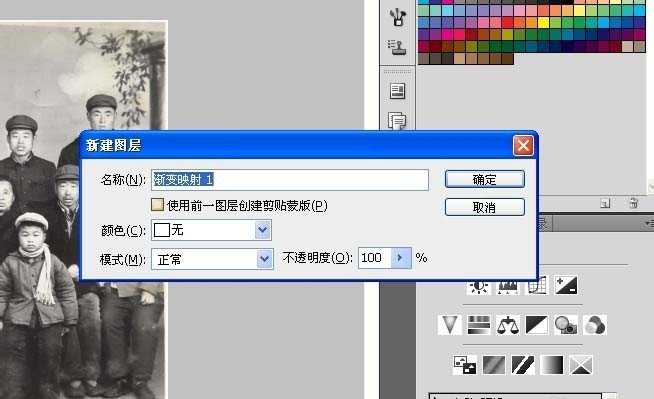654x399 pixels.
Task: Add a Selective Color adjustment icon
Action: click(x=581, y=365)
